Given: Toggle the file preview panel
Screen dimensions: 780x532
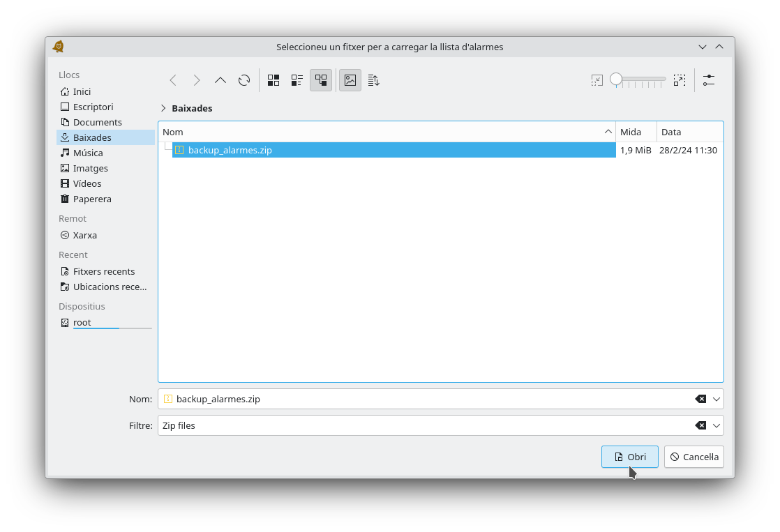Looking at the screenshot, I should coord(350,80).
